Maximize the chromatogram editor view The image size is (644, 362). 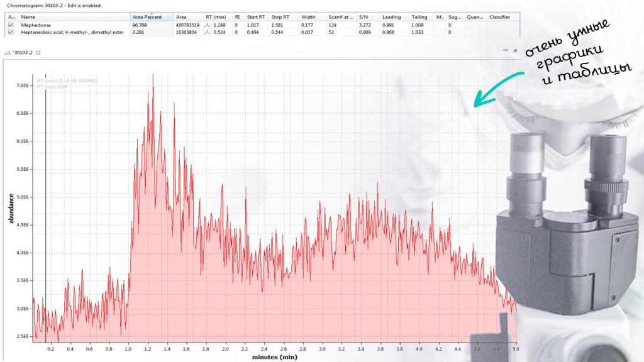pos(514,50)
